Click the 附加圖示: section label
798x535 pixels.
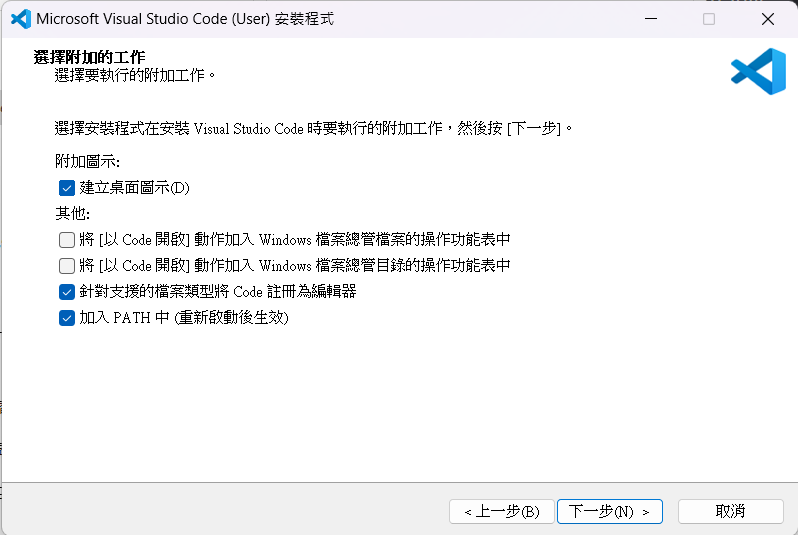point(88,162)
